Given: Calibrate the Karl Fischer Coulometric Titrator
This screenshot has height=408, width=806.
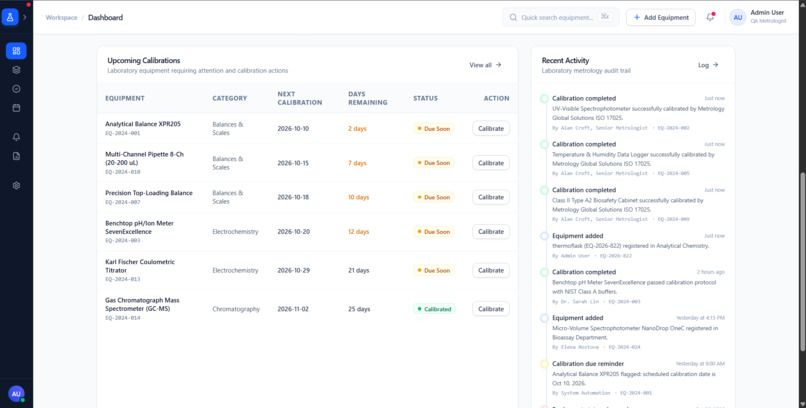Looking at the screenshot, I should tap(491, 270).
